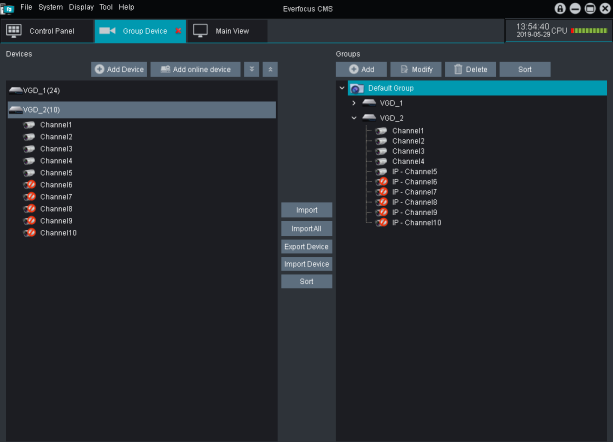Click the Export Device button
Viewport: 613px width, 442px height.
[306, 247]
